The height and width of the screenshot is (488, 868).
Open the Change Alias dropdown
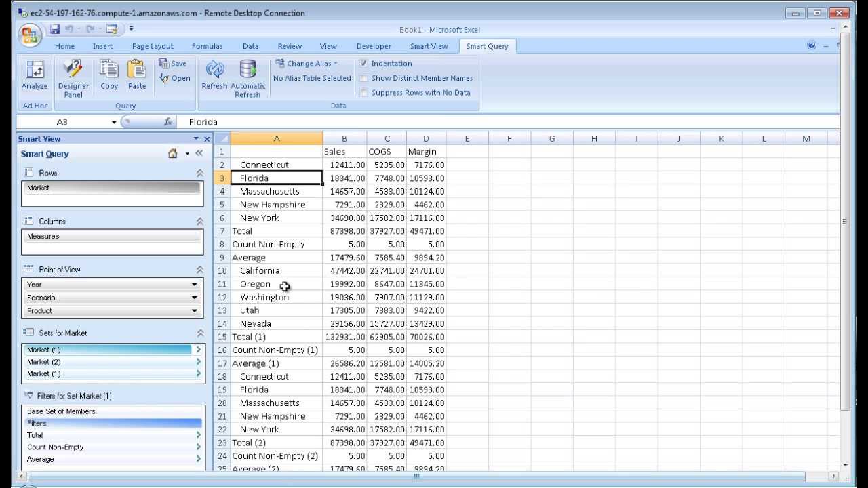click(x=307, y=64)
